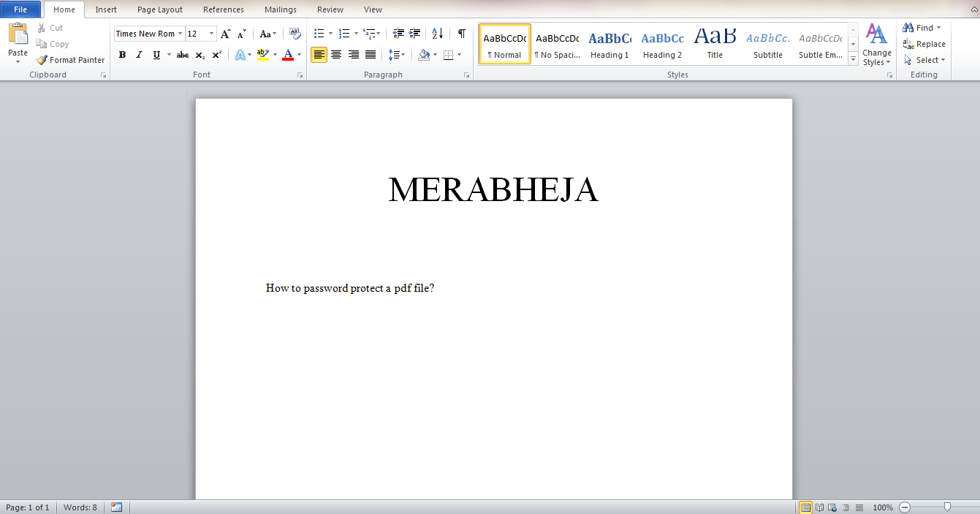Viewport: 980px width, 514px height.
Task: Apply a bulleted list
Action: click(319, 34)
